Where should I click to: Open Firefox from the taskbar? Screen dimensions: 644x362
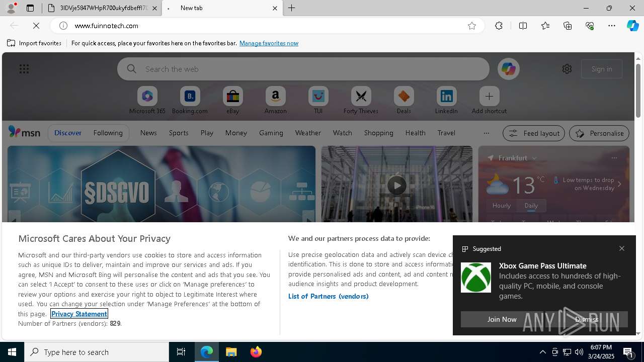point(256,352)
